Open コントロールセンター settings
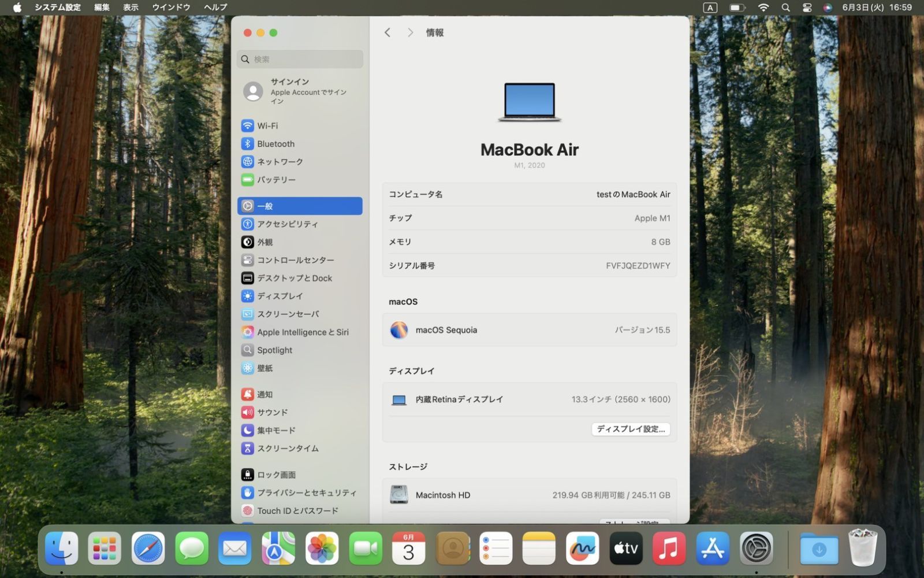The height and width of the screenshot is (578, 924). click(x=300, y=260)
